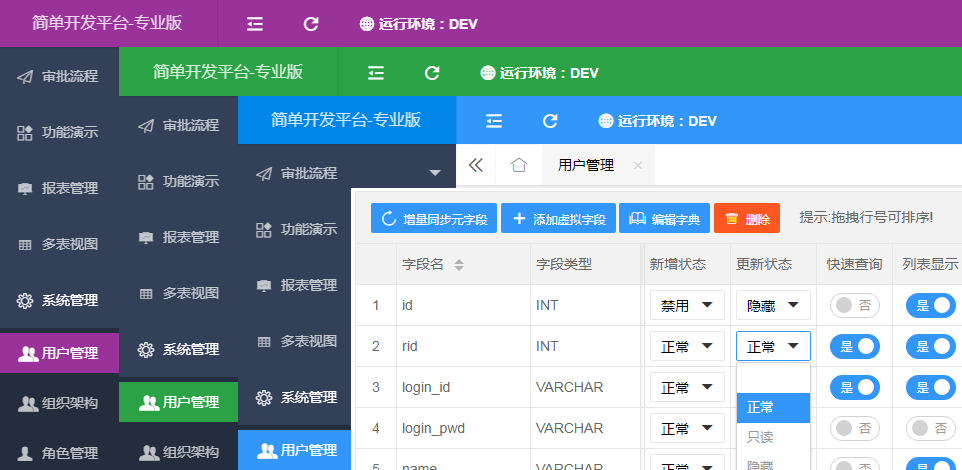Expand 审批流程 menu arrow in blue sidebar
This screenshot has width=962, height=470.
(435, 173)
